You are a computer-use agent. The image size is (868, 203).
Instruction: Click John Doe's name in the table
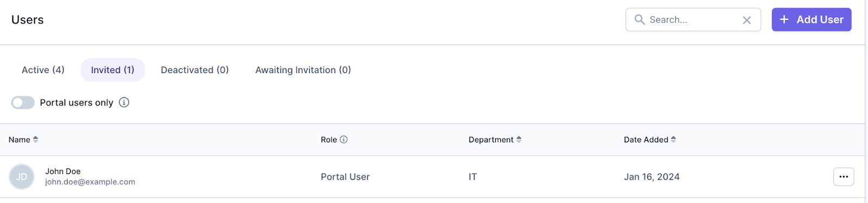[63, 171]
